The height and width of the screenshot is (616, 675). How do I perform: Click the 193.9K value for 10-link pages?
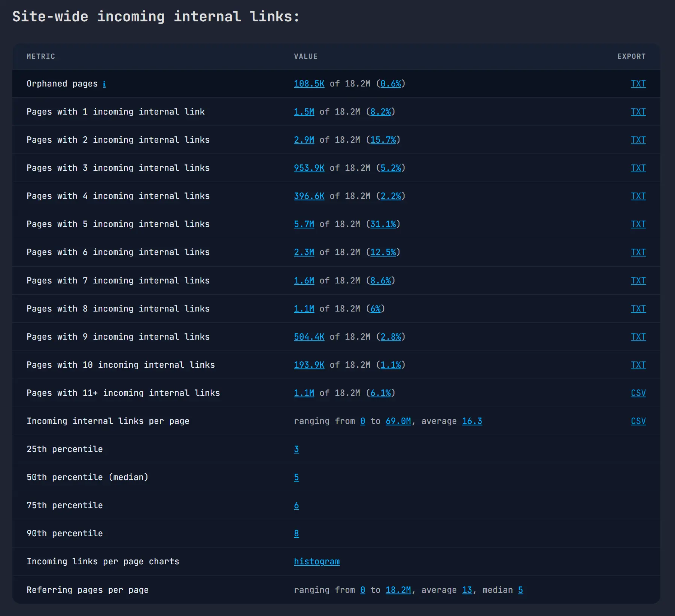(309, 365)
